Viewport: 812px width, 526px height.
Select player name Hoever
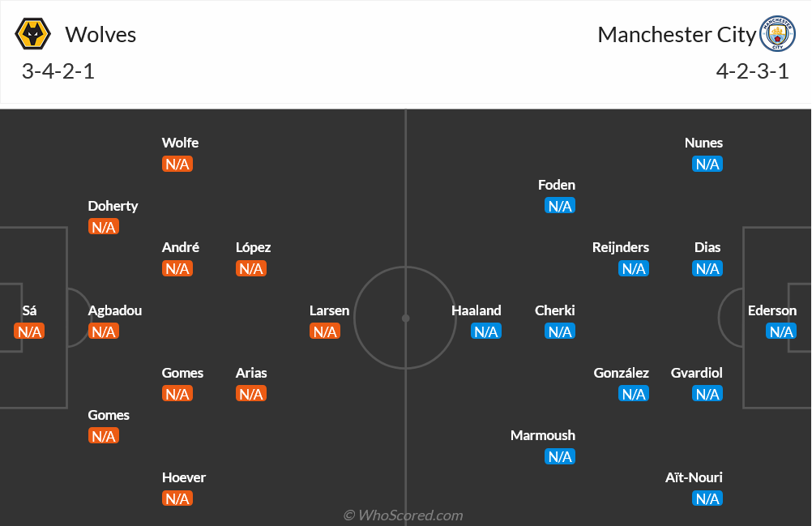(x=184, y=477)
